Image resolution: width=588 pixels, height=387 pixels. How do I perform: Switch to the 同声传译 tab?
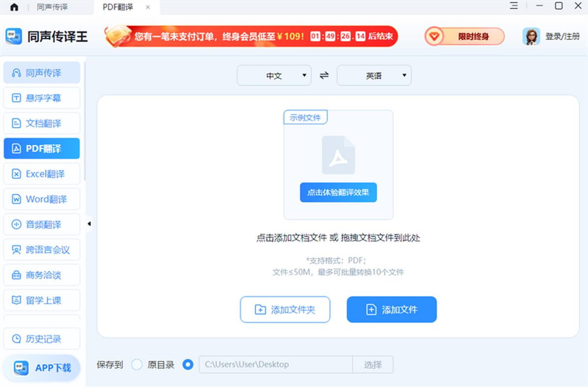click(x=51, y=7)
